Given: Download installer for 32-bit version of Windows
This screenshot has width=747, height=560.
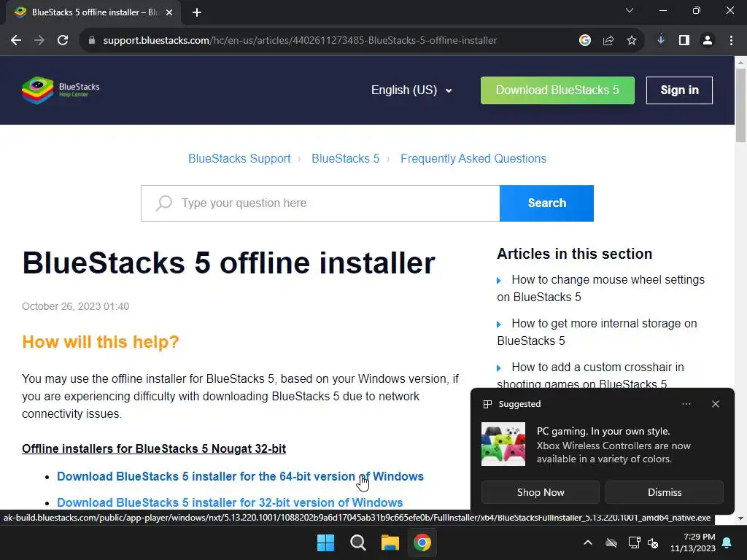Looking at the screenshot, I should pyautogui.click(x=230, y=502).
